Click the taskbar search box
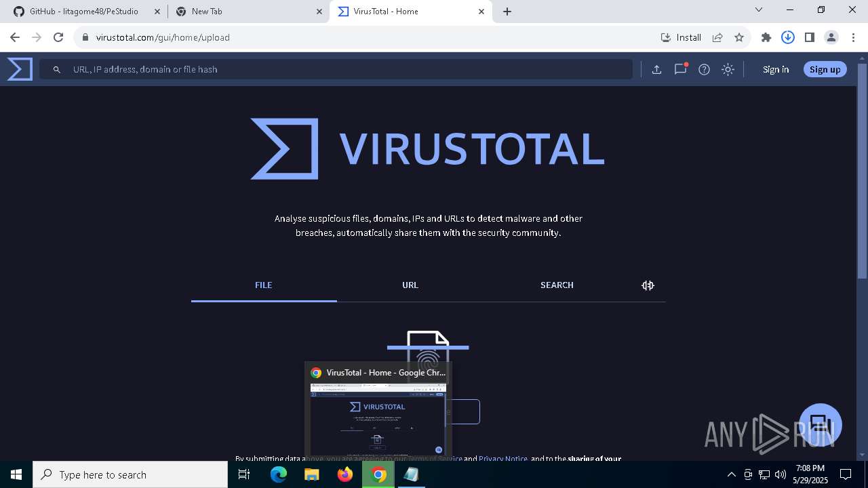 point(130,474)
